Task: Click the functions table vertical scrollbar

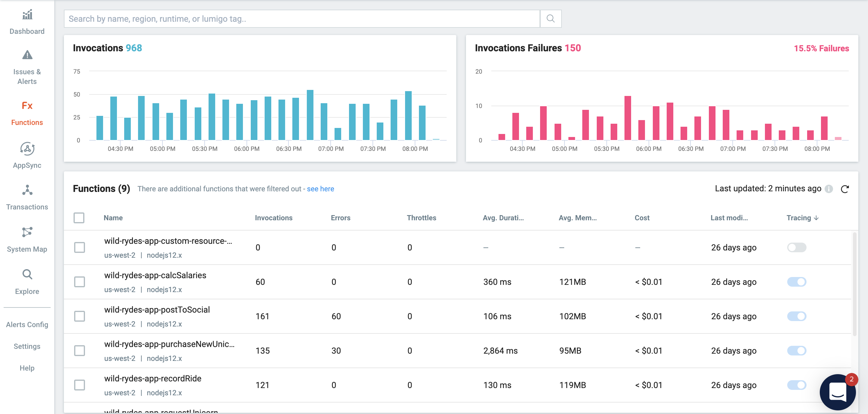Action: click(854, 284)
